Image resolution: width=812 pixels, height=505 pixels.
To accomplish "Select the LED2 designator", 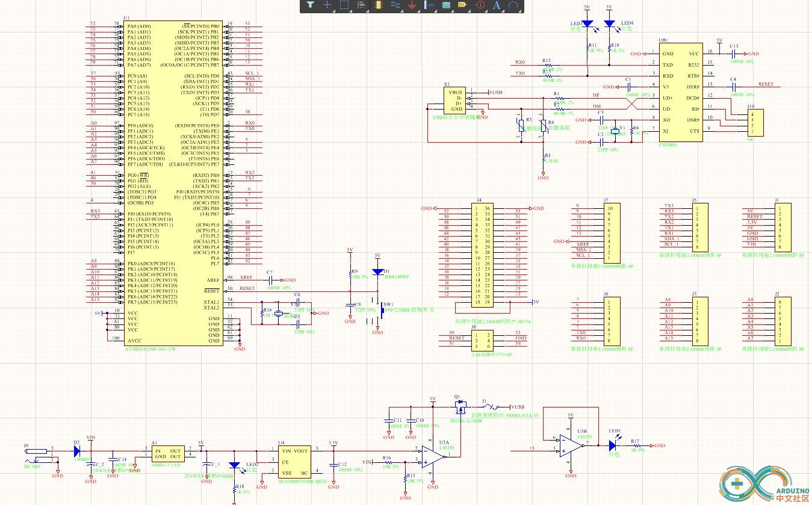I will pos(252,465).
